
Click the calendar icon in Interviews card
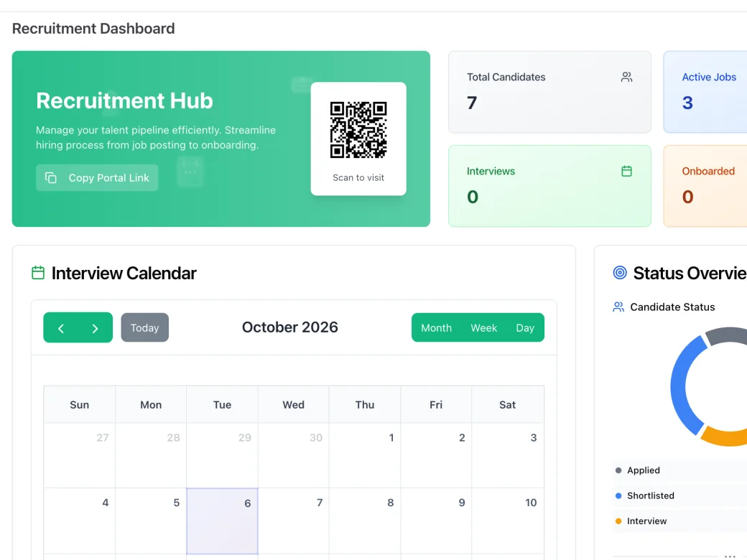click(626, 171)
